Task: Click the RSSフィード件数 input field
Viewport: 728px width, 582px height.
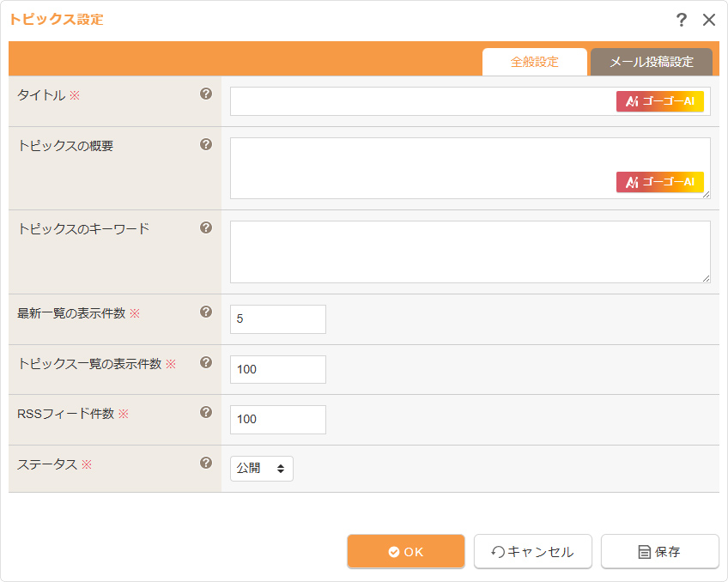Action: coord(278,420)
